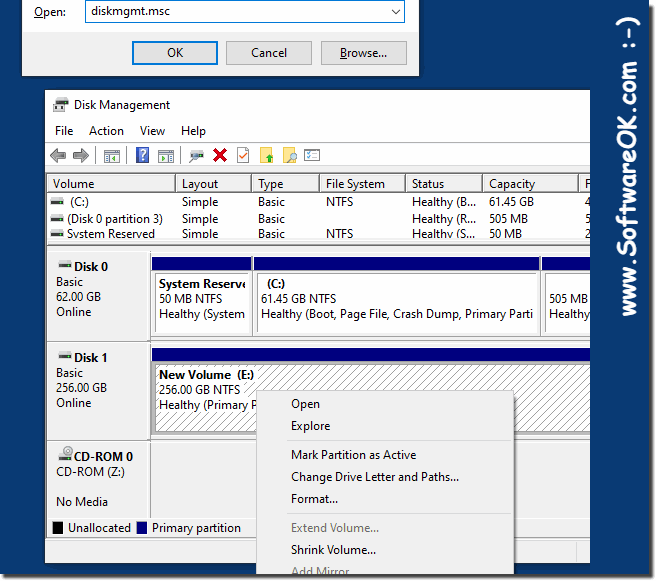Click the folder with green arrow icon
The width and height of the screenshot is (656, 581).
[266, 155]
